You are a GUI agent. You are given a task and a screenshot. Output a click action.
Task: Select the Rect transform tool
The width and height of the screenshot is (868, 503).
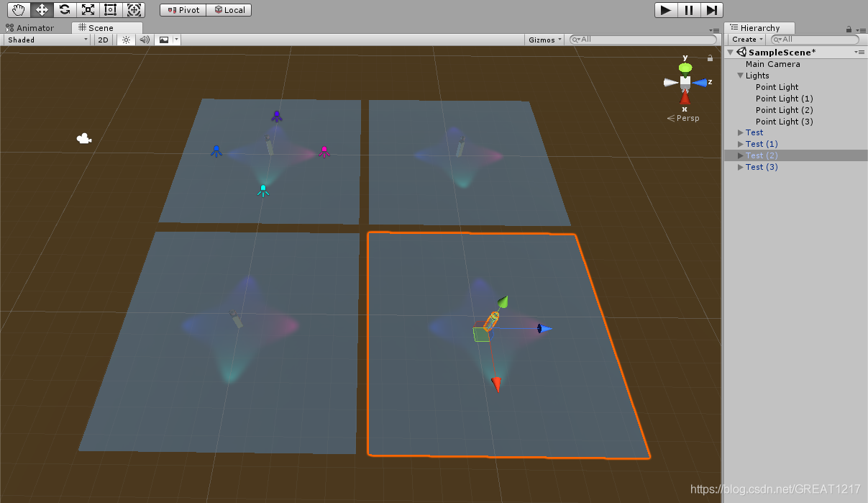coord(111,9)
